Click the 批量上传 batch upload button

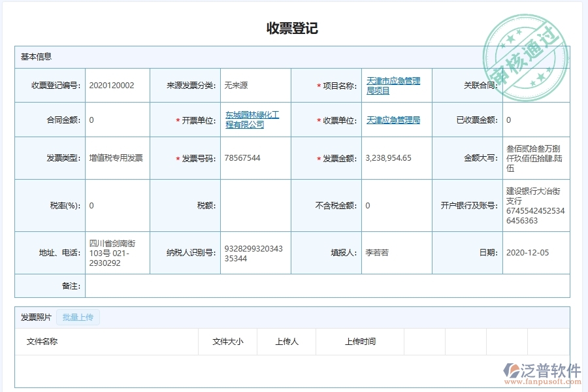78,318
